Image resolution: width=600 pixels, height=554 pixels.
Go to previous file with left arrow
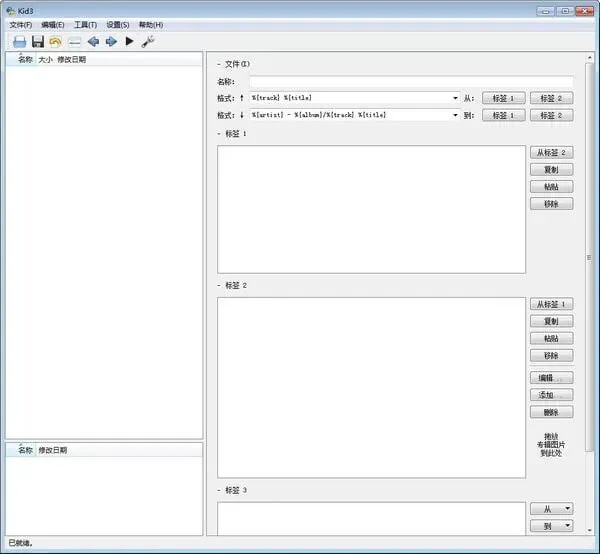93,41
